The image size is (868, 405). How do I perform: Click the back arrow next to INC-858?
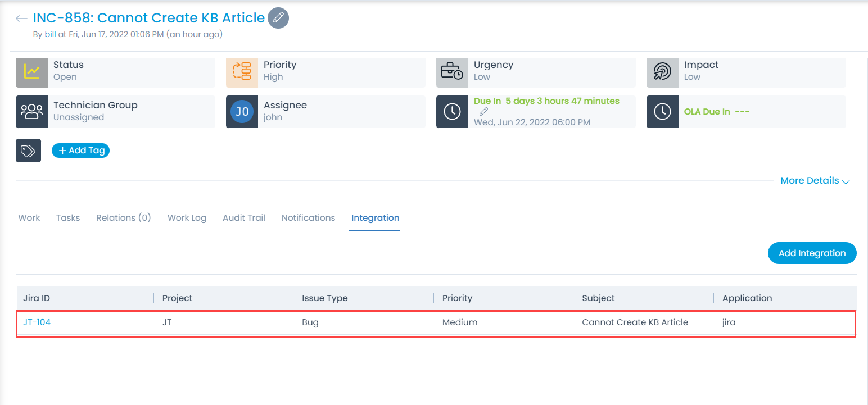(x=21, y=19)
